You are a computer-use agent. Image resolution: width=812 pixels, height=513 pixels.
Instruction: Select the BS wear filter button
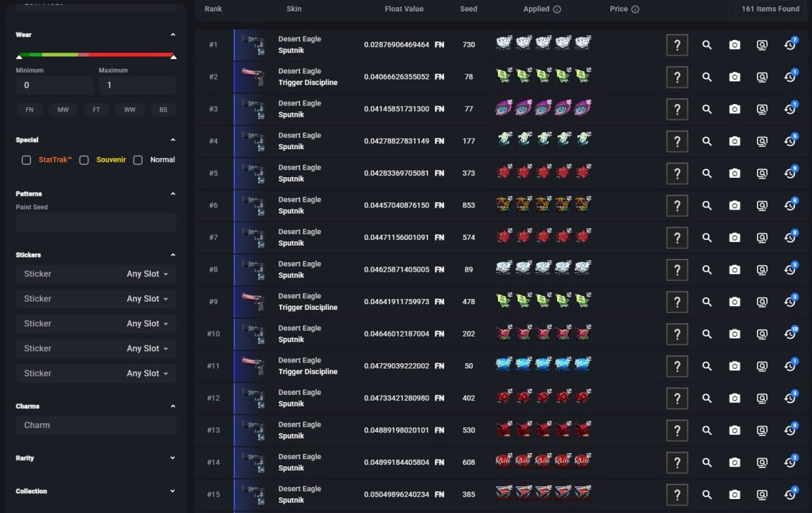(163, 110)
